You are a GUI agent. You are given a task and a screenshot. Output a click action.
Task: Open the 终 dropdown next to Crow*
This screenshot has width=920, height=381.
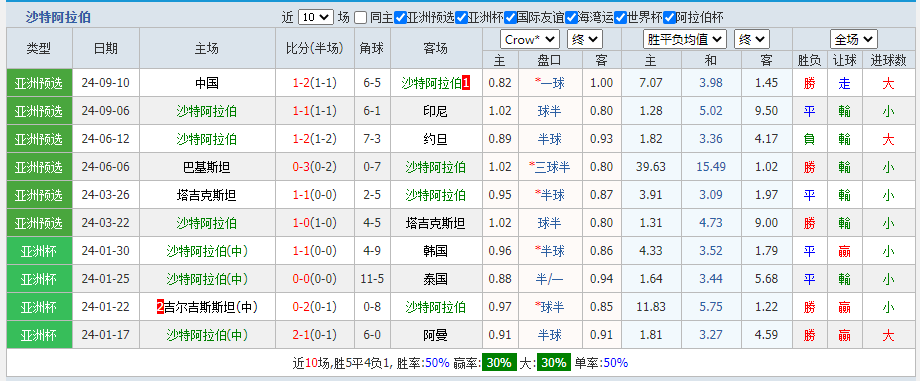585,40
